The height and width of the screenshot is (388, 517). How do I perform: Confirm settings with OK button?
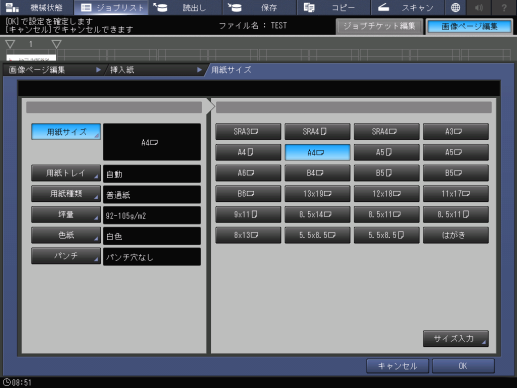pos(463,366)
